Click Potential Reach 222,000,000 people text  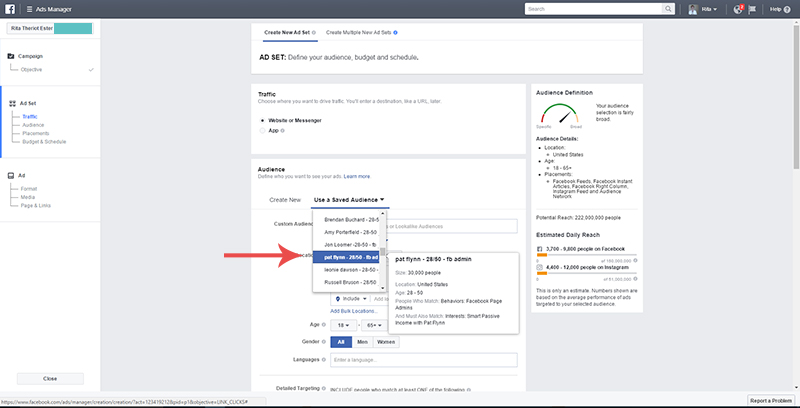[579, 218]
